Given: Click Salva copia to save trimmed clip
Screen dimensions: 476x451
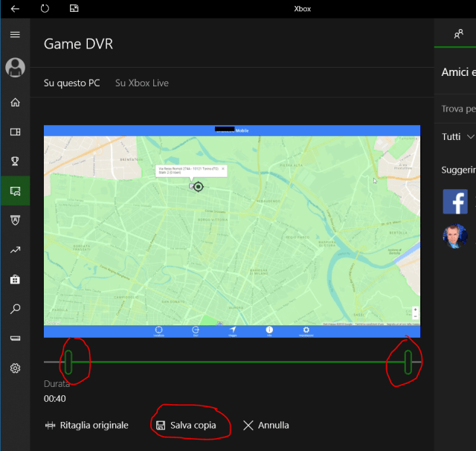Looking at the screenshot, I should coord(186,426).
